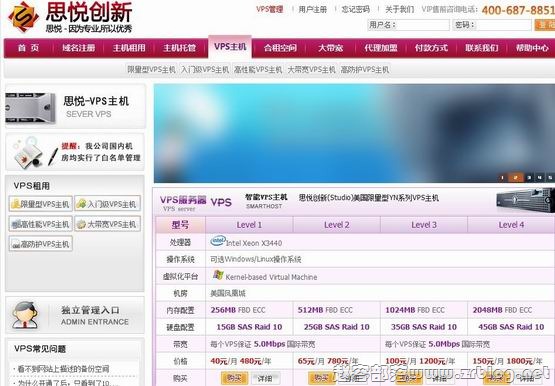Select 入门级VPS主机 in sub-navigation
The width and height of the screenshot is (555, 386).
(205, 70)
